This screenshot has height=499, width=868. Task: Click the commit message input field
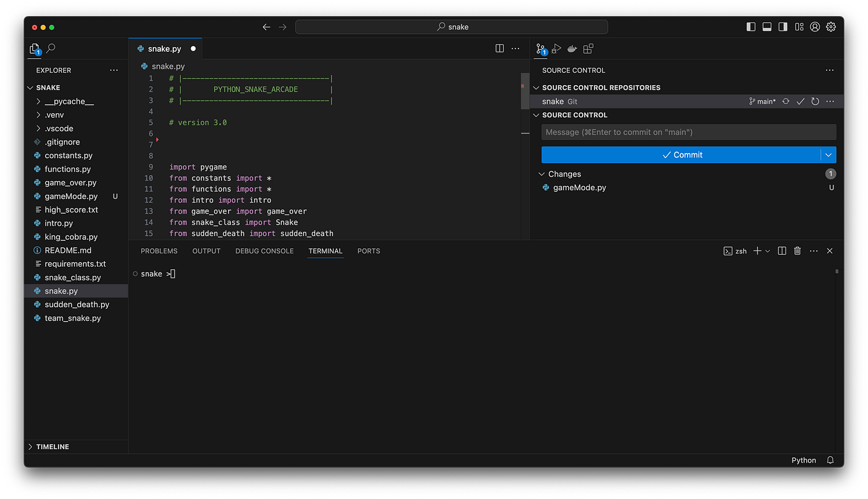click(688, 132)
